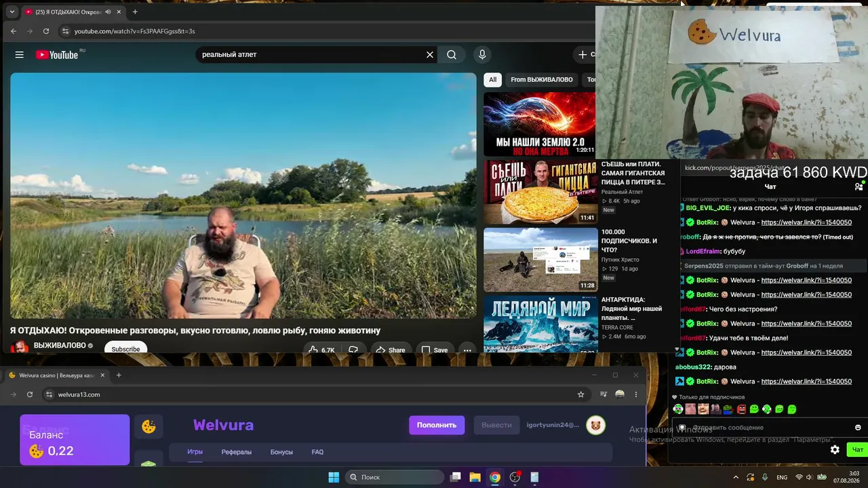This screenshot has height=488, width=868.
Task: Open a new tab in YouTube window
Action: click(x=135, y=12)
